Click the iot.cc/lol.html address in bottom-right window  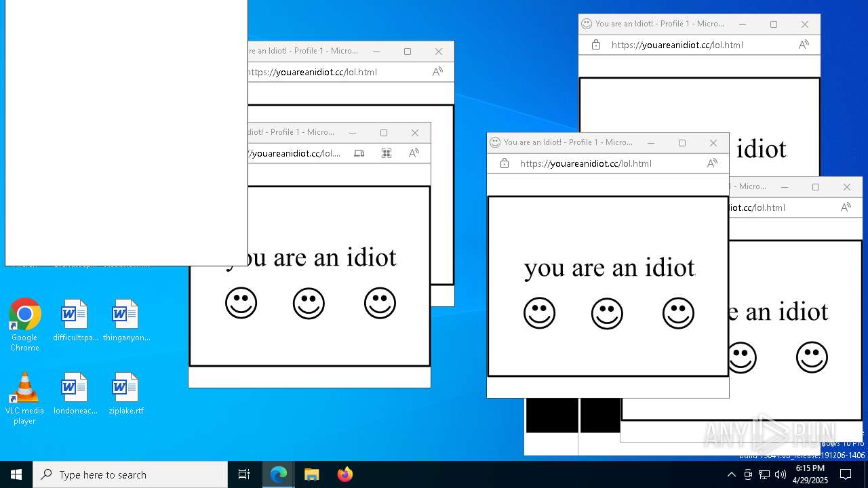click(757, 207)
